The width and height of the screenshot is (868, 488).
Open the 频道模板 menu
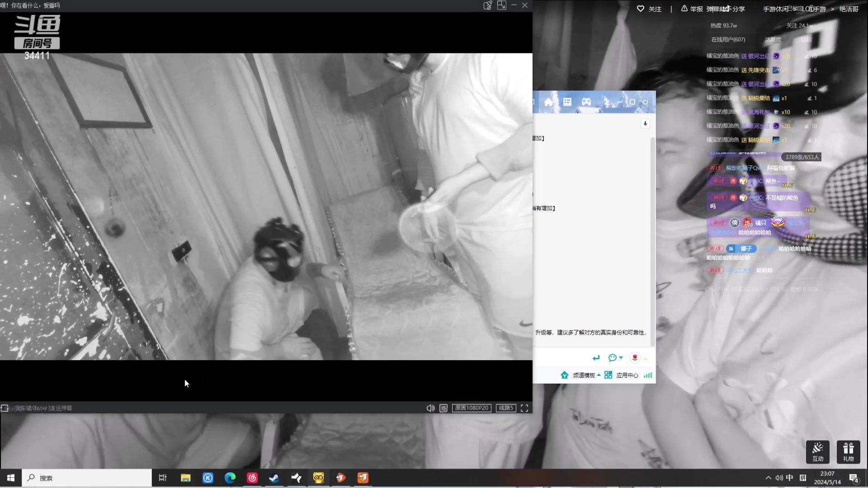point(584,375)
